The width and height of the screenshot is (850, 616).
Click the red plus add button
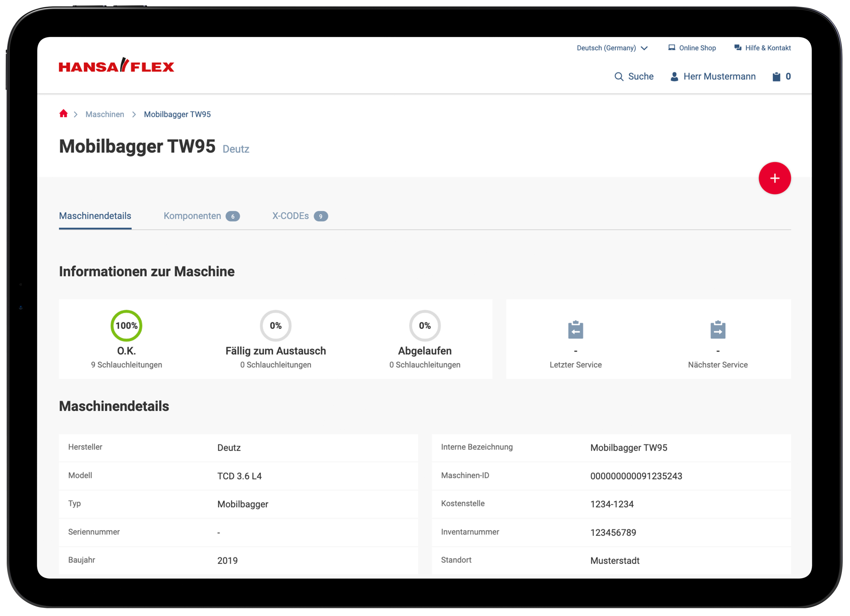774,178
